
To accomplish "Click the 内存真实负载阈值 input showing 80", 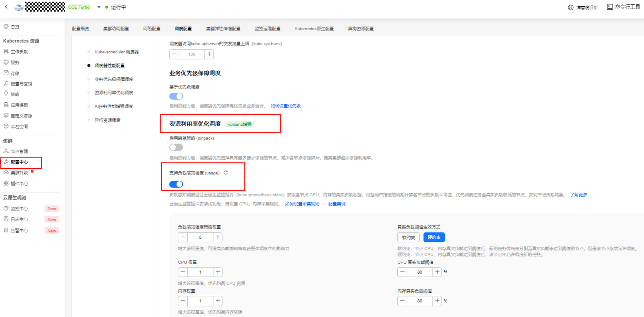I will 420,301.
